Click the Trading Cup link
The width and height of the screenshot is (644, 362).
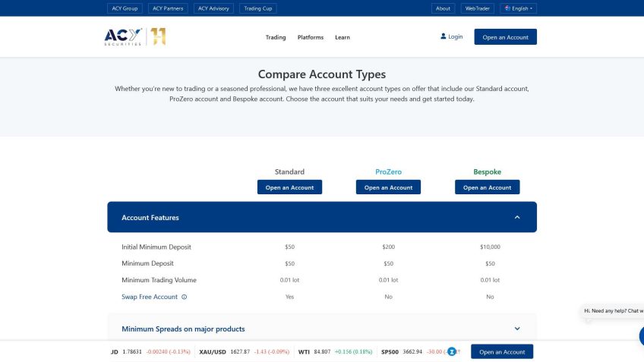point(258,8)
